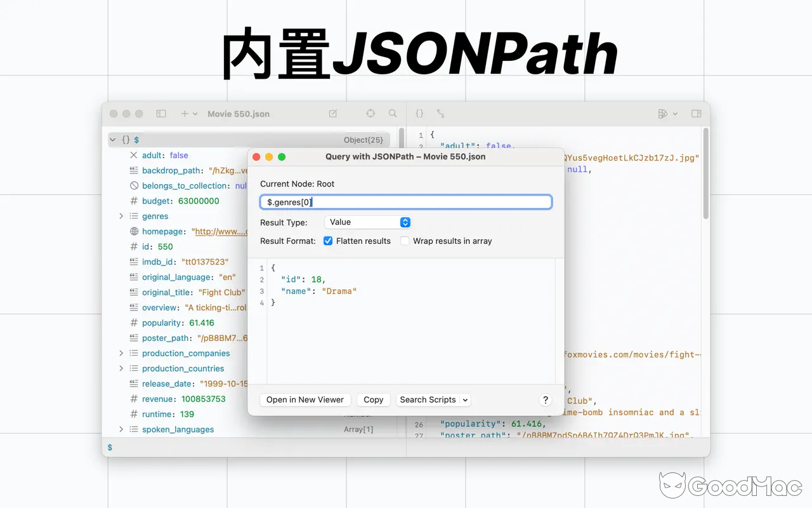
Task: Expand the production_companies node
Action: pos(121,353)
